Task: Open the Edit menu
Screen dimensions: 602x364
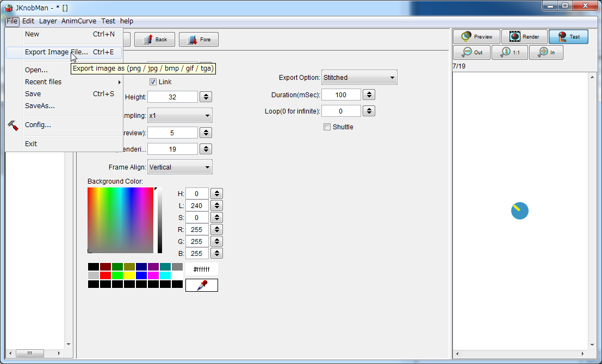Action: 28,21
